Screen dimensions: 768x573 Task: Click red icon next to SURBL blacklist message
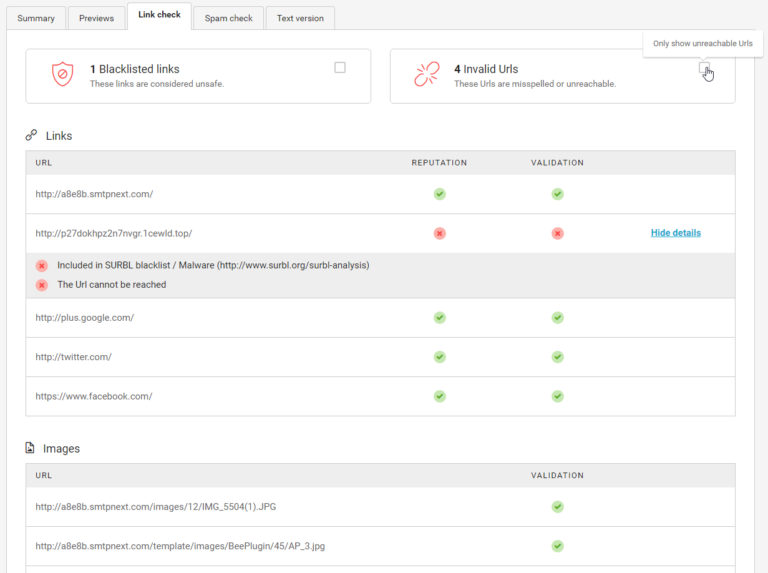[x=42, y=266]
